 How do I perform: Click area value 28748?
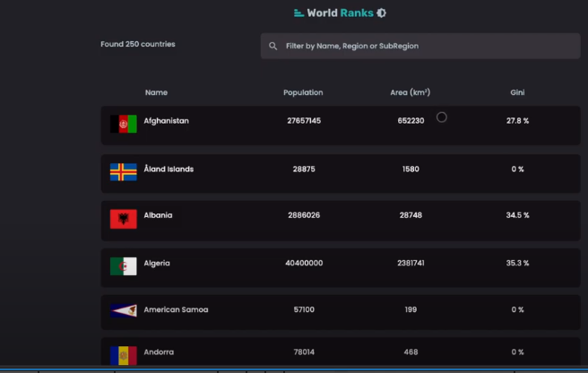tap(411, 215)
